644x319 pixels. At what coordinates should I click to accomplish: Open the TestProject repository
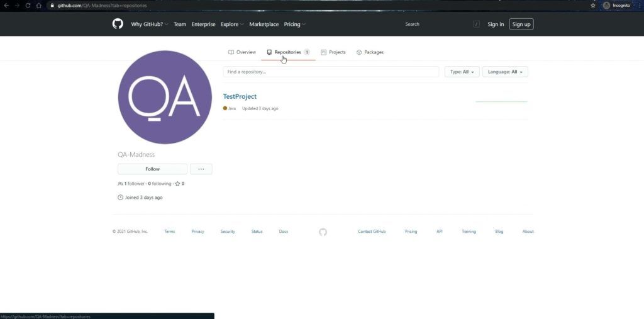[x=240, y=97]
